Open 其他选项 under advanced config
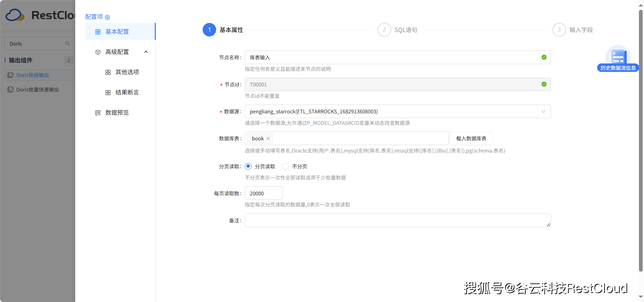 pyautogui.click(x=127, y=72)
